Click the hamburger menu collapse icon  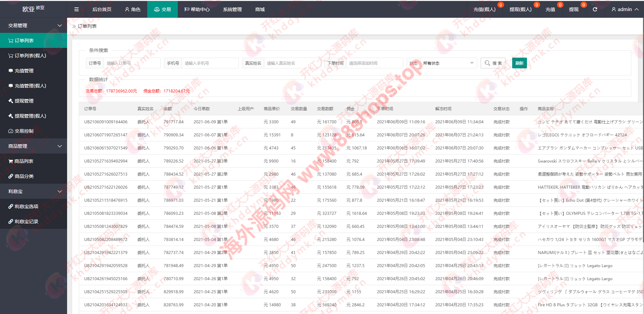click(76, 9)
